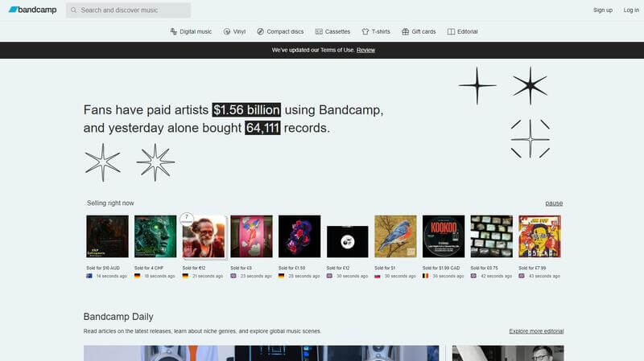
Task: Click the Digital music icon
Action: coord(174,31)
